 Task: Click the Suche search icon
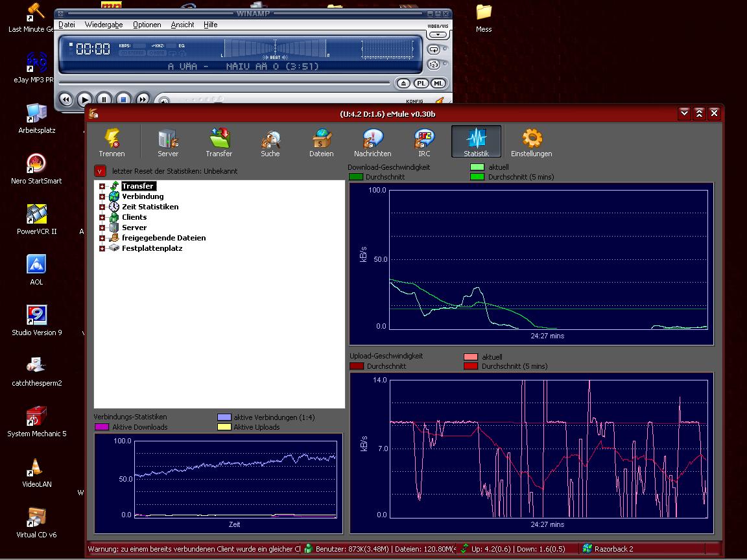pyautogui.click(x=270, y=142)
